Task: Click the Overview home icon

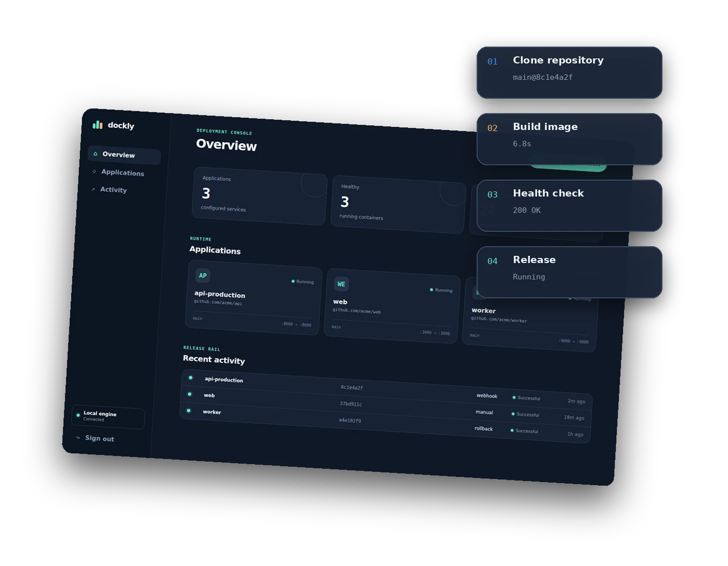Action: [95, 154]
